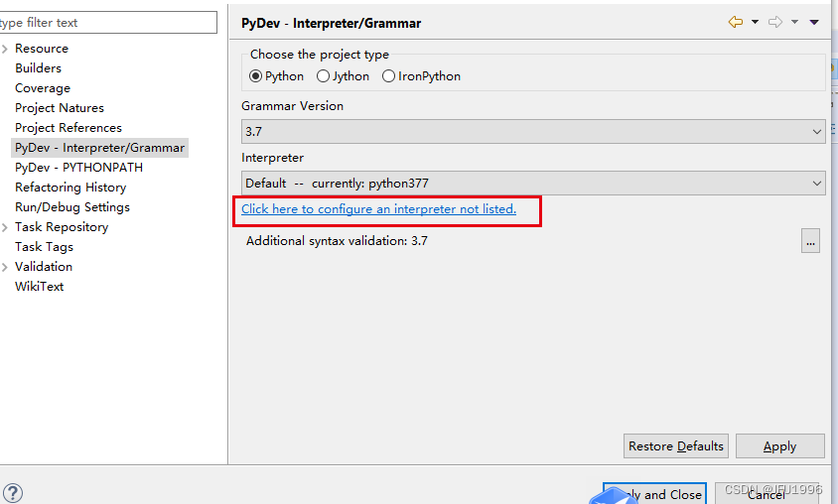Open the Task Tags page

(x=44, y=247)
